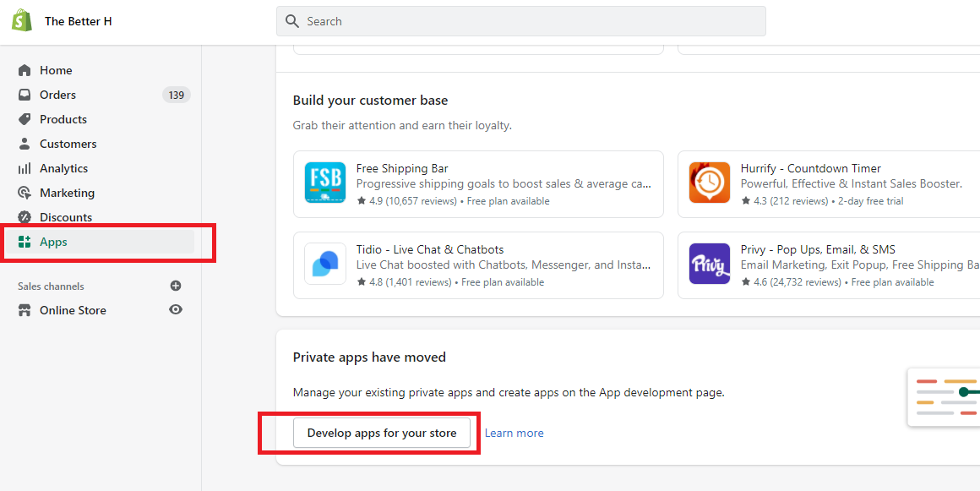Click the Private apps have moved heading
Screen dimensions: 980x491
pyautogui.click(x=369, y=357)
